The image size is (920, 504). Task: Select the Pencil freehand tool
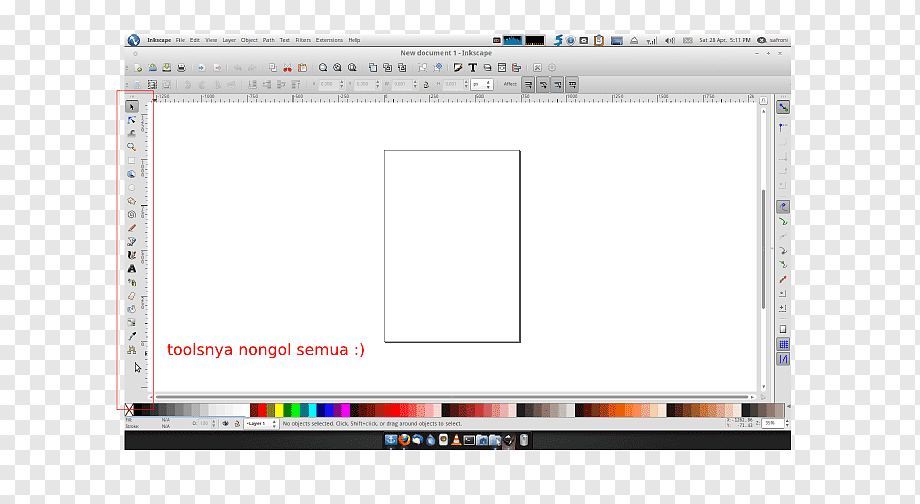pos(131,228)
